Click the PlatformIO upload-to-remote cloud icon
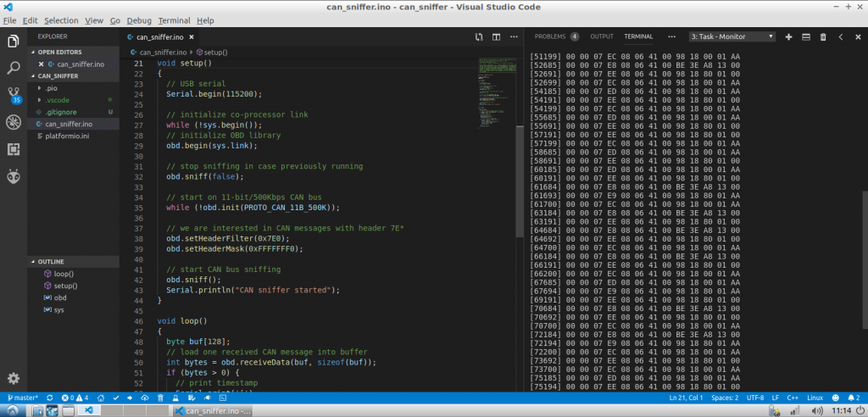Image resolution: width=868 pixels, height=417 pixels. click(145, 398)
